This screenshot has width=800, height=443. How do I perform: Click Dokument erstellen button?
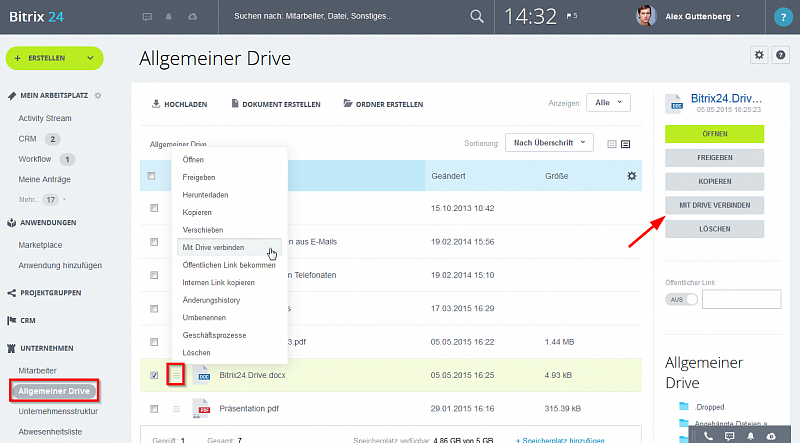(x=276, y=104)
